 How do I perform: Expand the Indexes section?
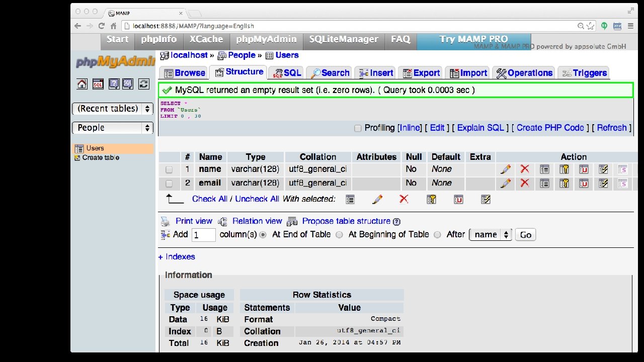tap(177, 257)
